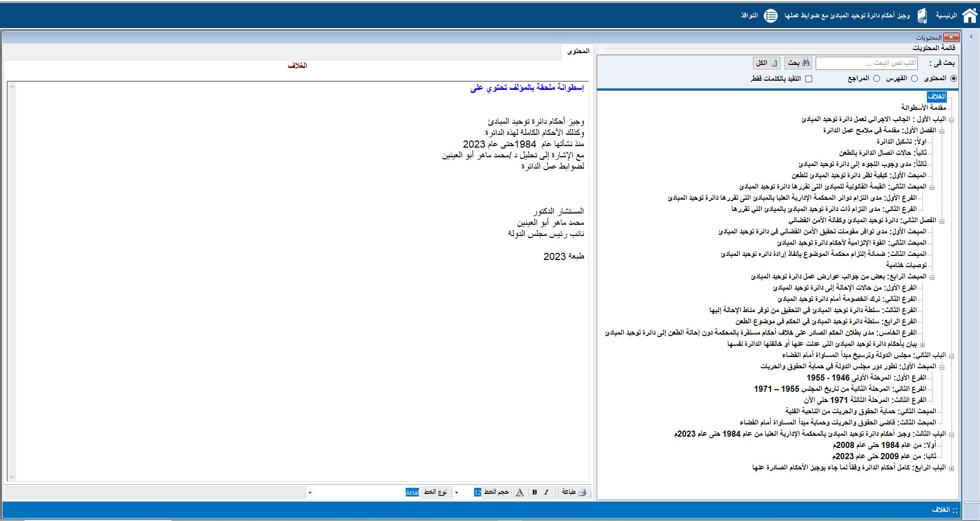Screen dimensions: 980x521
Task: Toggle bold formatting
Action: point(534,492)
